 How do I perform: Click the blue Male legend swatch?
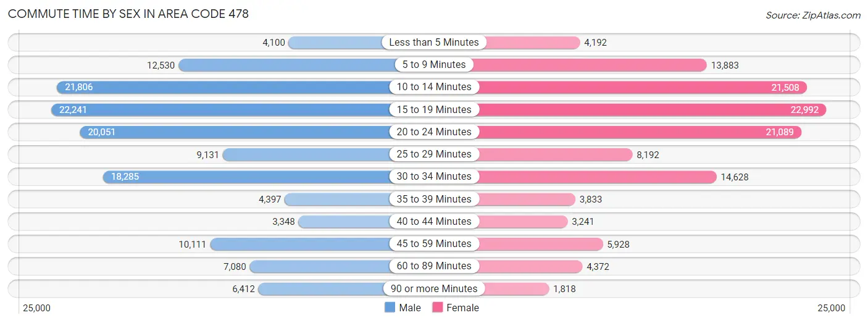(390, 308)
